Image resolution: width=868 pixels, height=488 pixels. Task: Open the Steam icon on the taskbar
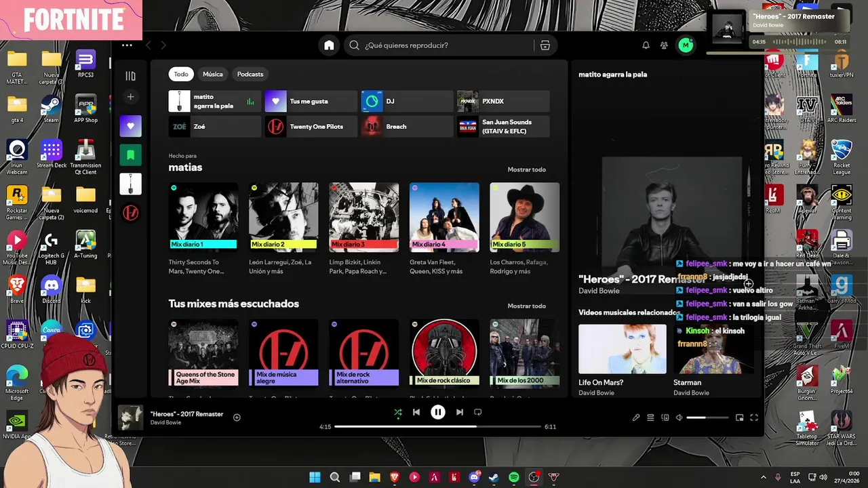click(x=494, y=477)
